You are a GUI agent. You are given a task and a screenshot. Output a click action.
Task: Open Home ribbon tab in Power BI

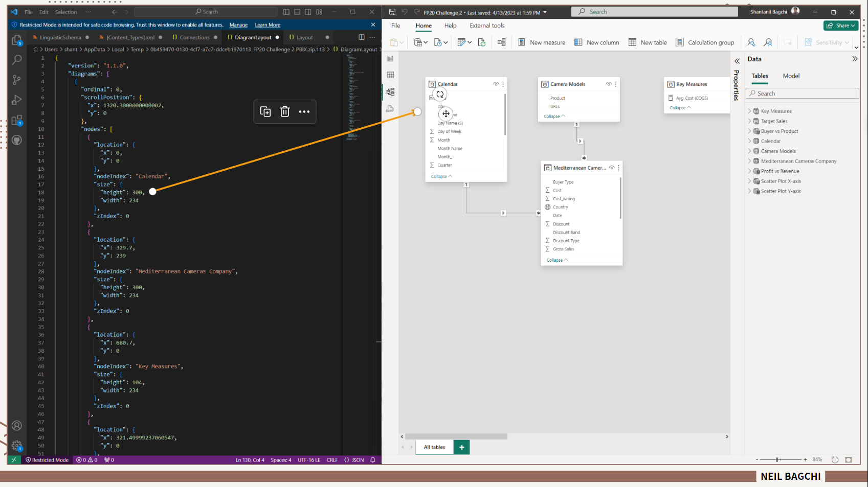[424, 26]
